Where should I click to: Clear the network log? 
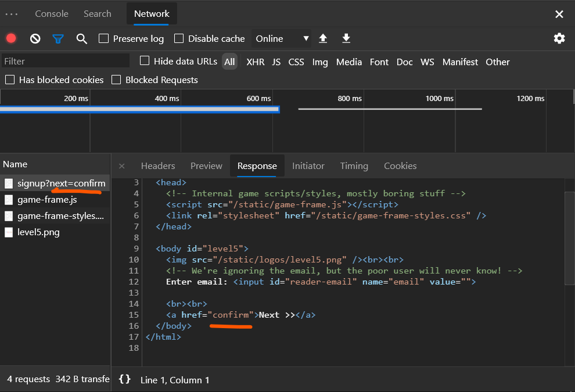(35, 38)
